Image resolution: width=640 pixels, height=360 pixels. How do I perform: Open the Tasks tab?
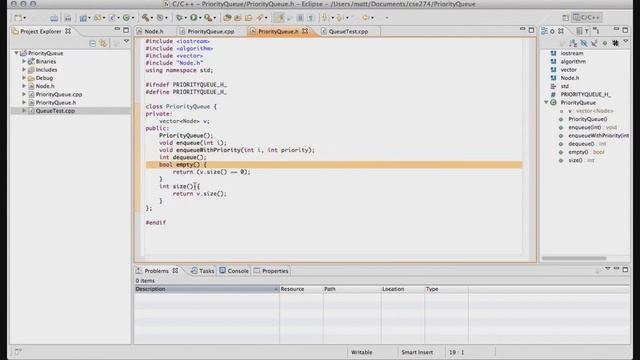(202, 271)
